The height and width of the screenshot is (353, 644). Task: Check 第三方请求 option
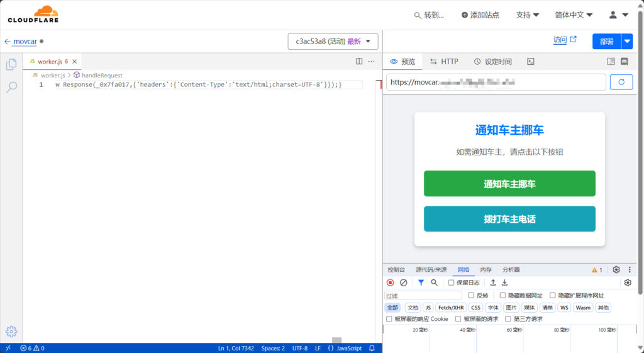(508, 319)
